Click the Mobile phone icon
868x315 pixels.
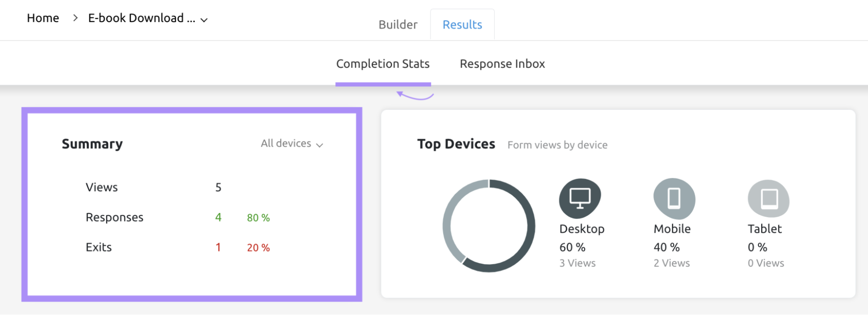point(674,199)
